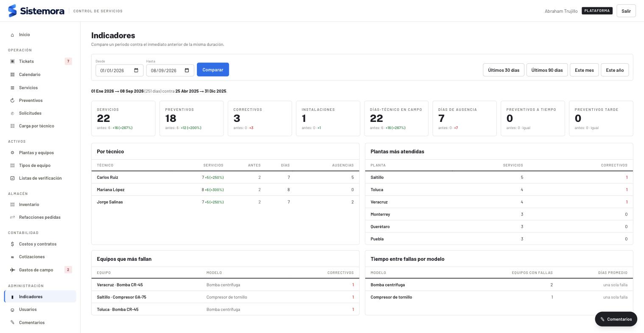644x333 pixels.
Task: Click Veracruz · Bomba CR-45 equipment row
Action: 225,285
